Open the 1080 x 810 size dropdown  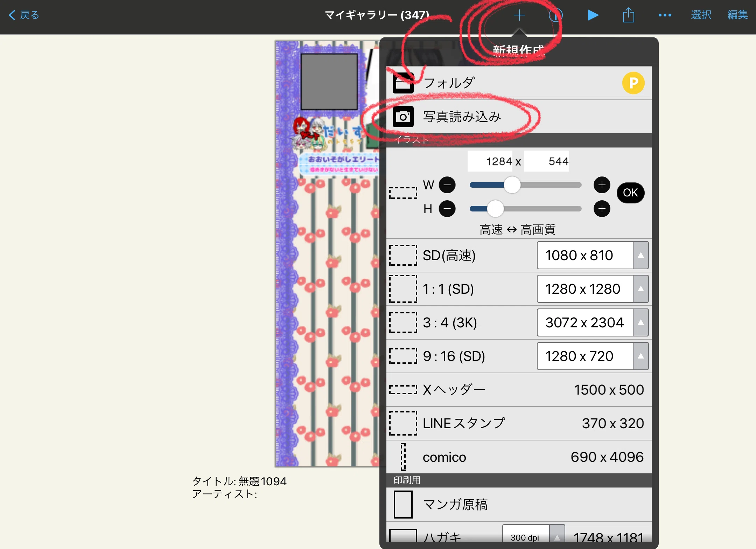[x=593, y=255]
